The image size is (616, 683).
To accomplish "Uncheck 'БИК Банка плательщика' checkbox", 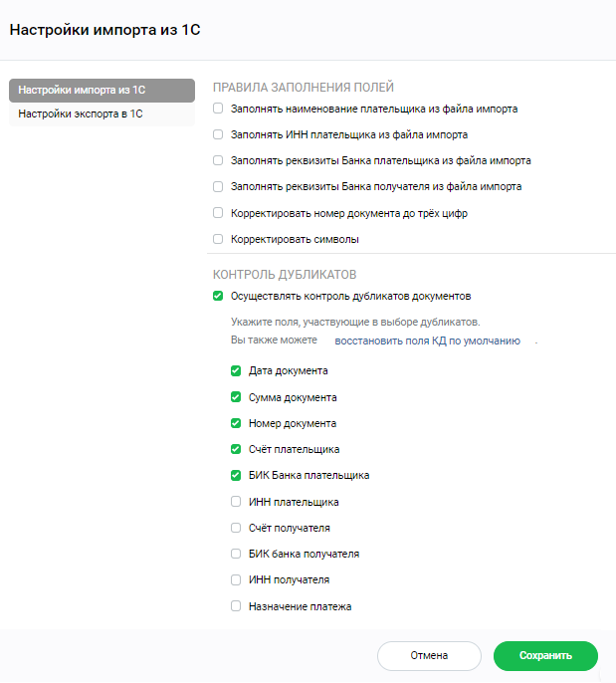I will 236,475.
